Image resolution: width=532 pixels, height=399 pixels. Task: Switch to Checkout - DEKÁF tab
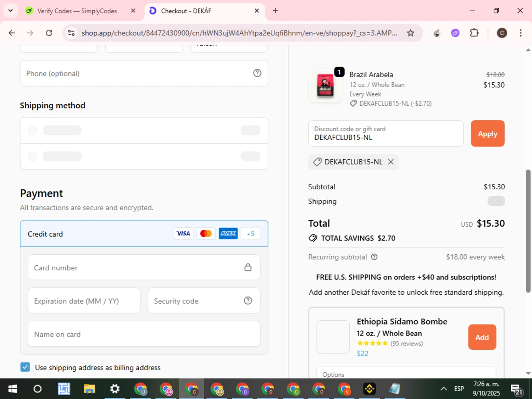tap(186, 11)
